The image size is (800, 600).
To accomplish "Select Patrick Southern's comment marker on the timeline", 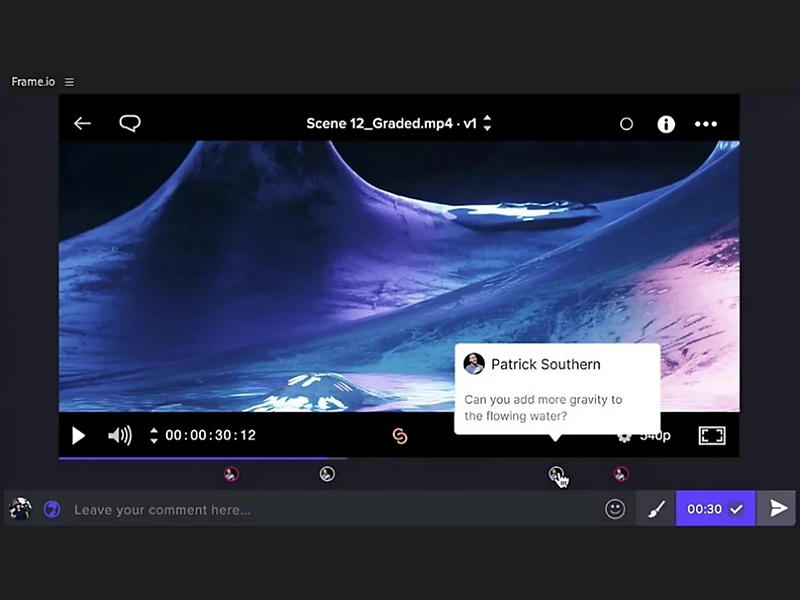I will (556, 474).
